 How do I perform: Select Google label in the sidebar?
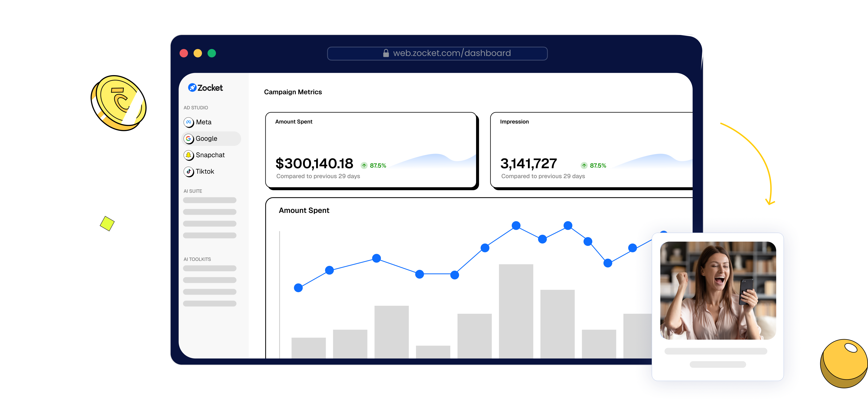(206, 139)
